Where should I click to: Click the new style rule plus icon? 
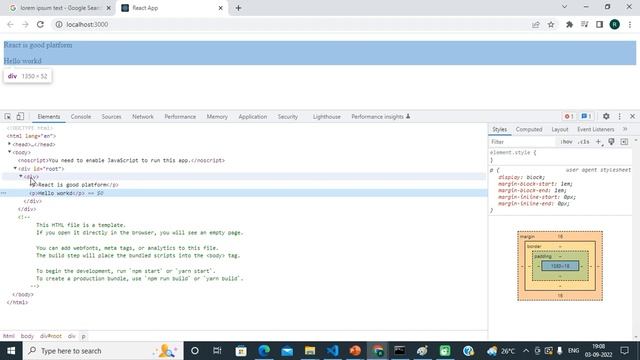point(598,142)
